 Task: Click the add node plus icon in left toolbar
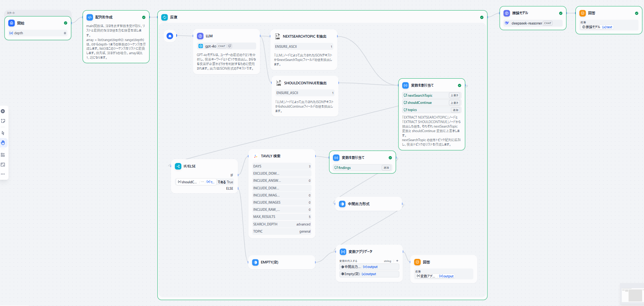(3, 111)
